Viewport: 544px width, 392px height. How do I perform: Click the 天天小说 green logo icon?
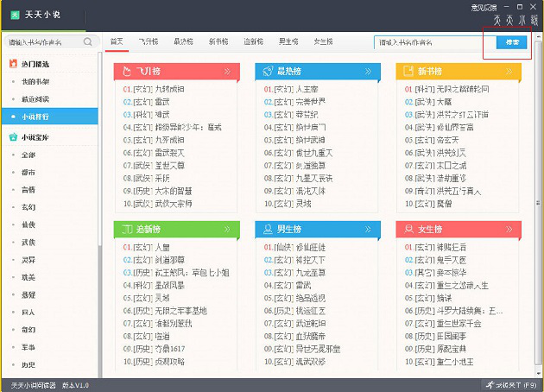tap(15, 15)
